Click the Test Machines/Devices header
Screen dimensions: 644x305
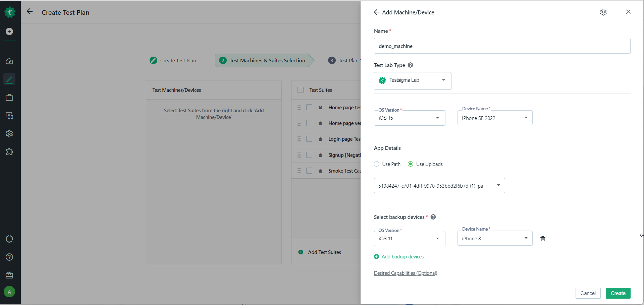177,90
